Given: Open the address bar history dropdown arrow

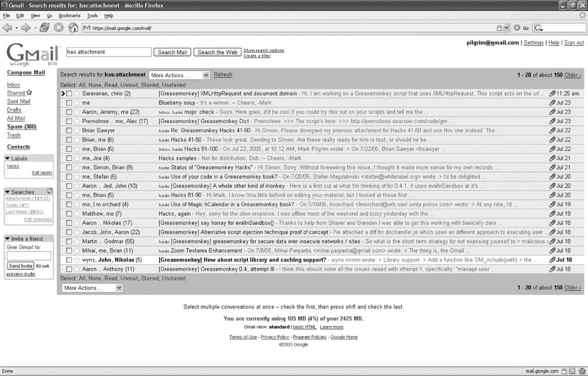Looking at the screenshot, I should 506,28.
